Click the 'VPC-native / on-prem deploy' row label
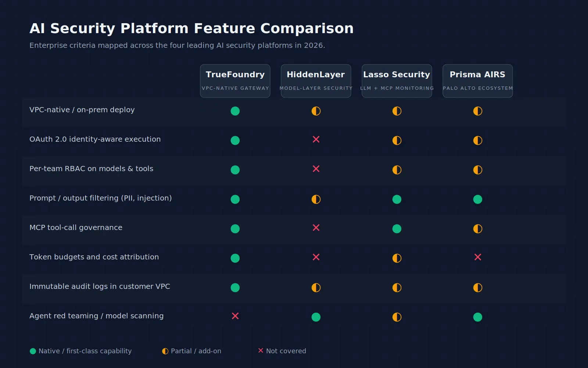Viewport: 588px width, 368px height. point(82,110)
